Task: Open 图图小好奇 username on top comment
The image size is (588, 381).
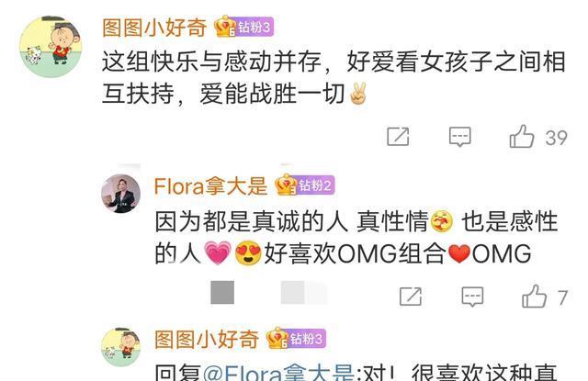Action: tap(154, 28)
